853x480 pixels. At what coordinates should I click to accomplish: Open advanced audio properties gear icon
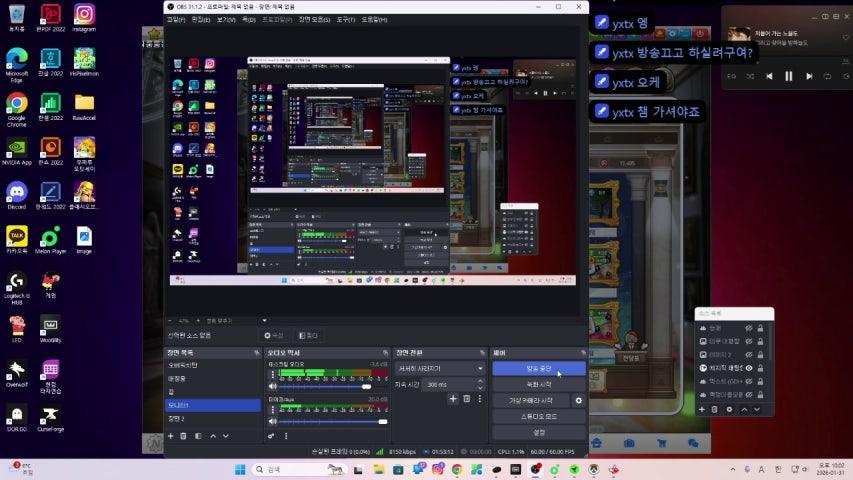tap(271, 436)
